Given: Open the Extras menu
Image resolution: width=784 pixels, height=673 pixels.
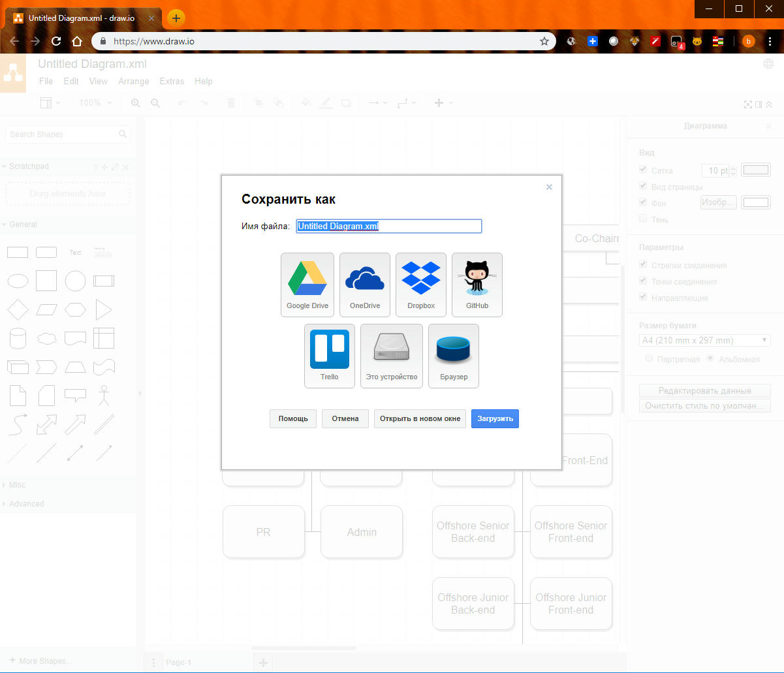Looking at the screenshot, I should [172, 82].
